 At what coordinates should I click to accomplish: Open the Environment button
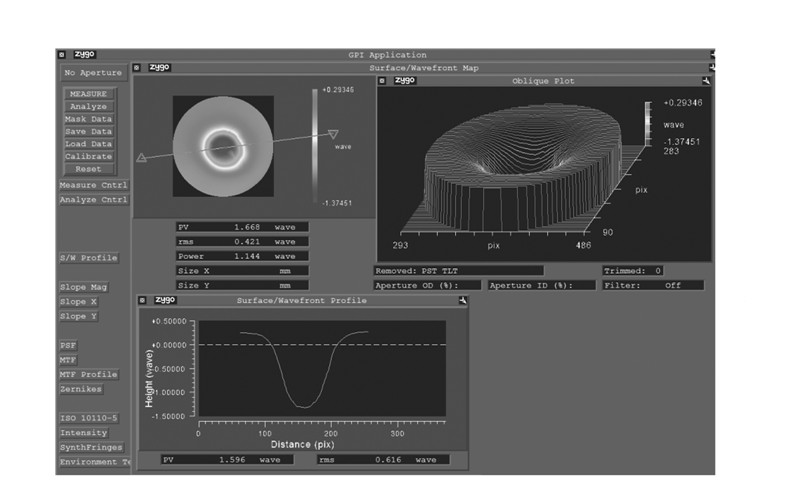(x=95, y=462)
